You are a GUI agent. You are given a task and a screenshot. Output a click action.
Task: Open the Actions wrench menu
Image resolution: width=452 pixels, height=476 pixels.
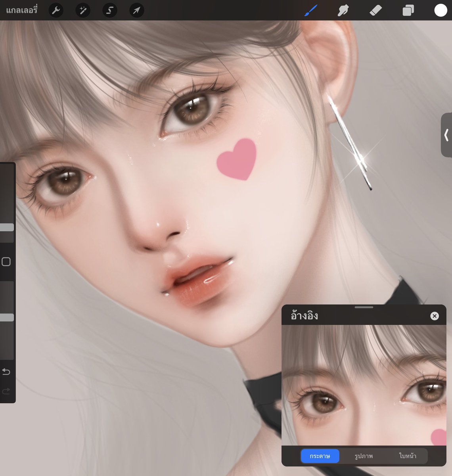[x=56, y=10]
